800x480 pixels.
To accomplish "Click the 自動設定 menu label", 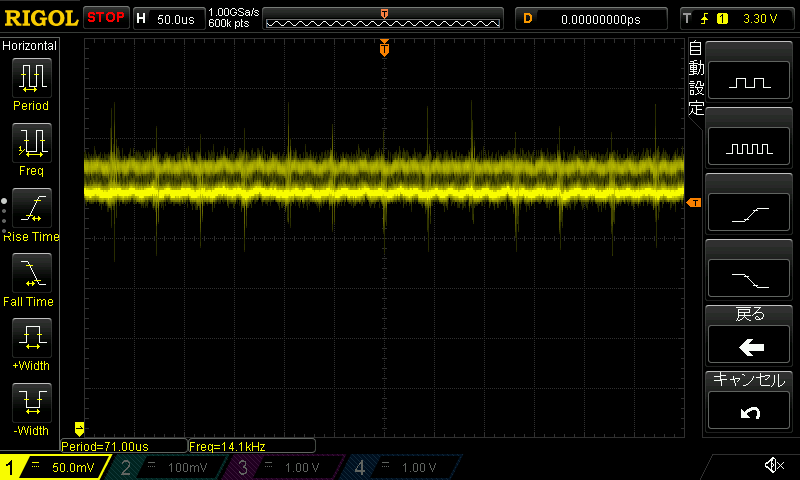I will click(696, 78).
